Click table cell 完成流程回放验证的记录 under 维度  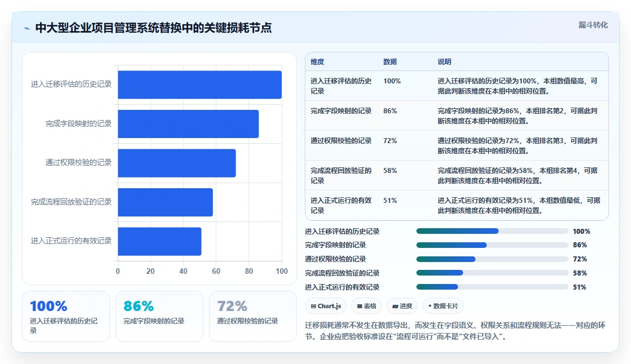tap(341, 176)
